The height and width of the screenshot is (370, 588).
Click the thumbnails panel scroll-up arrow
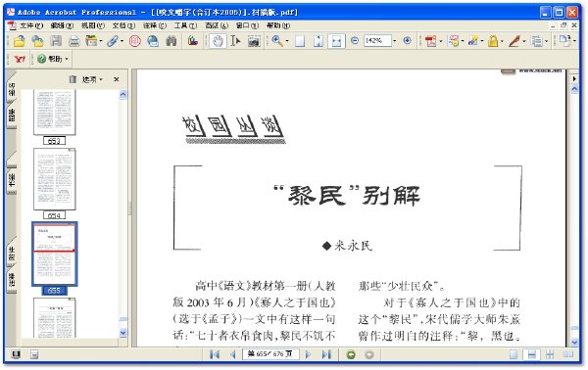(x=123, y=94)
